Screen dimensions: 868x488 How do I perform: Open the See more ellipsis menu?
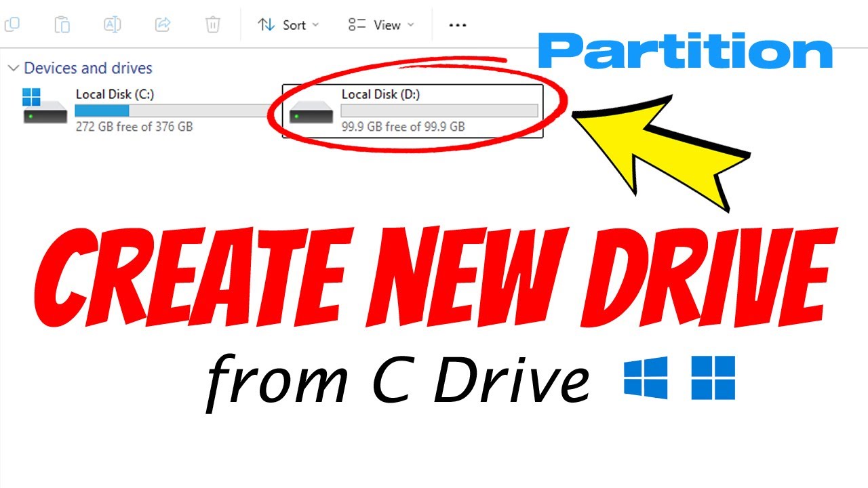coord(458,25)
